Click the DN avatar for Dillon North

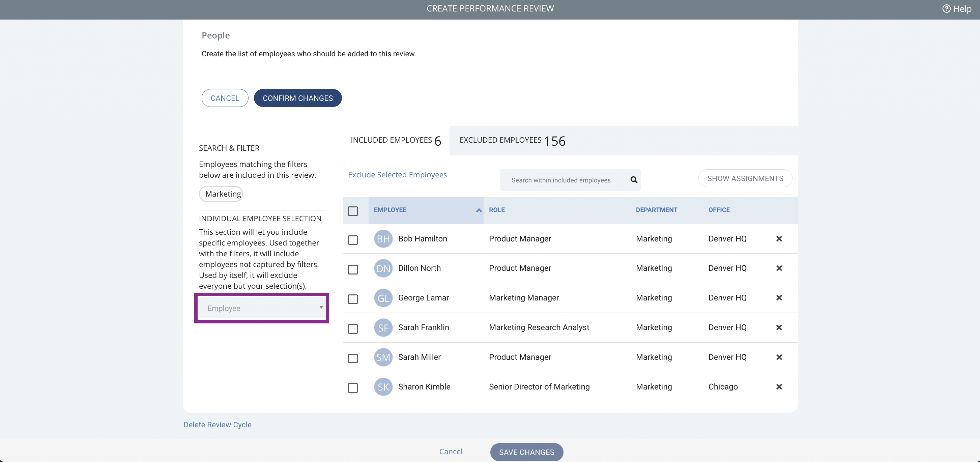tap(383, 268)
